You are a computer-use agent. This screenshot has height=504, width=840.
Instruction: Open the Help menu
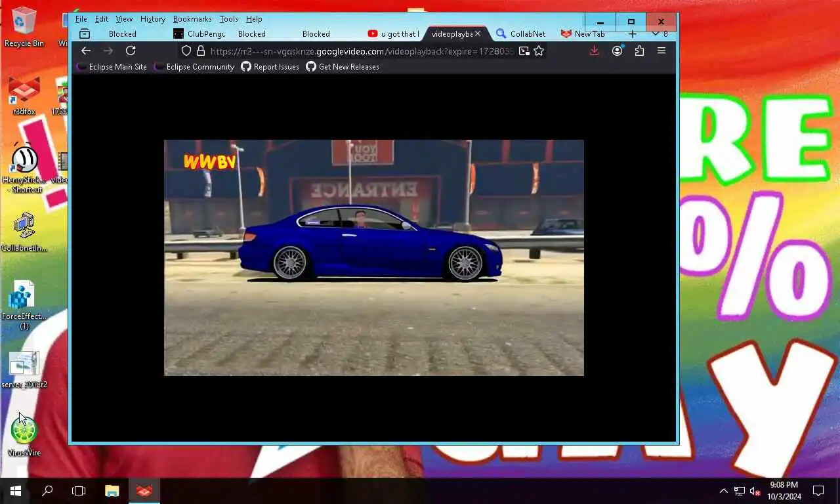pyautogui.click(x=254, y=19)
